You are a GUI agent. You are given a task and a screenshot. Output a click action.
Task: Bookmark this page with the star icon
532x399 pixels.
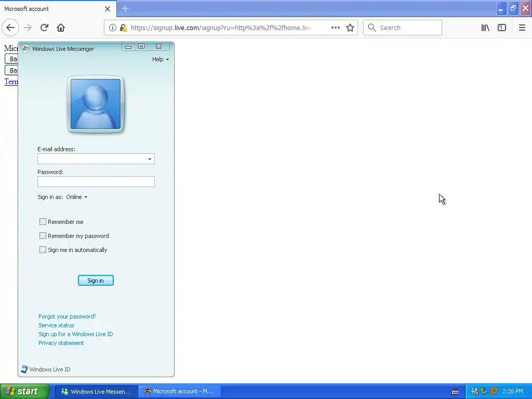point(350,28)
